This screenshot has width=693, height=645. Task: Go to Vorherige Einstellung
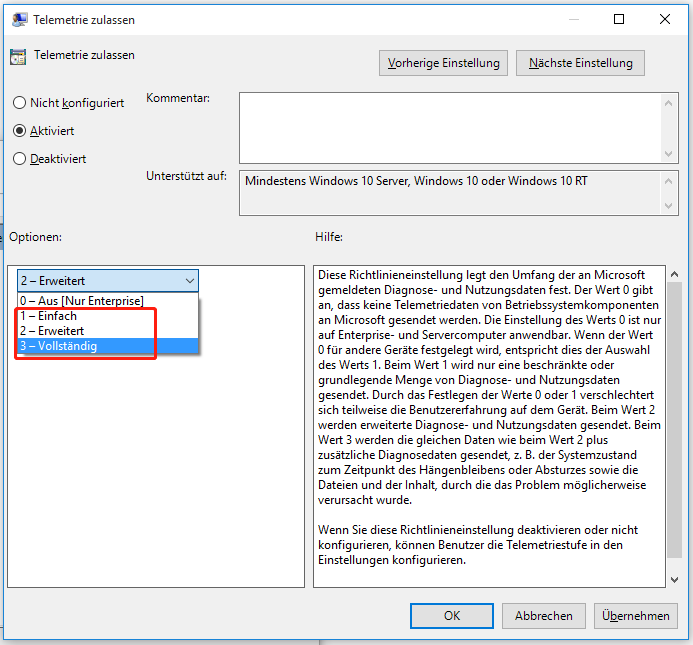pos(443,63)
